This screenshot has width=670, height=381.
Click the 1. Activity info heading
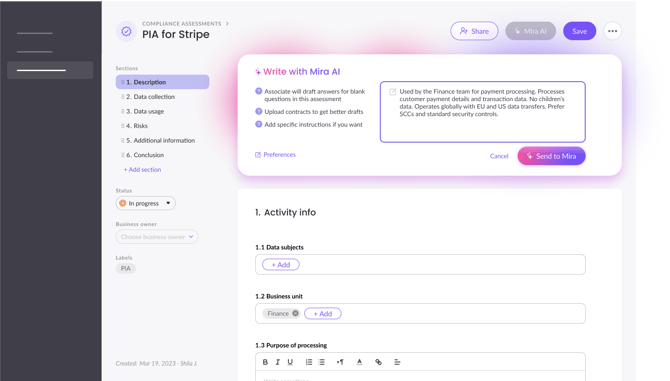[285, 212]
